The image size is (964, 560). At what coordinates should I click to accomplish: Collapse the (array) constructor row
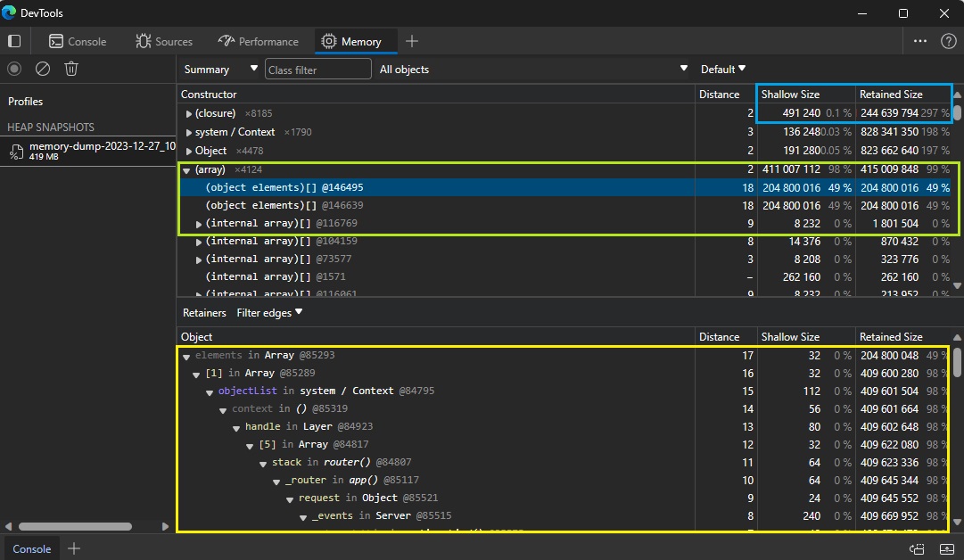coord(188,169)
